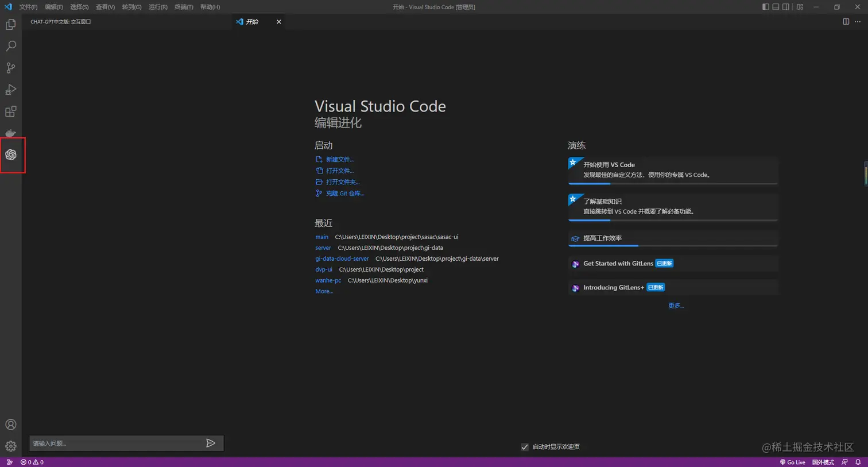The height and width of the screenshot is (467, 868).
Task: Open the 编辑(E) menu
Action: 54,7
